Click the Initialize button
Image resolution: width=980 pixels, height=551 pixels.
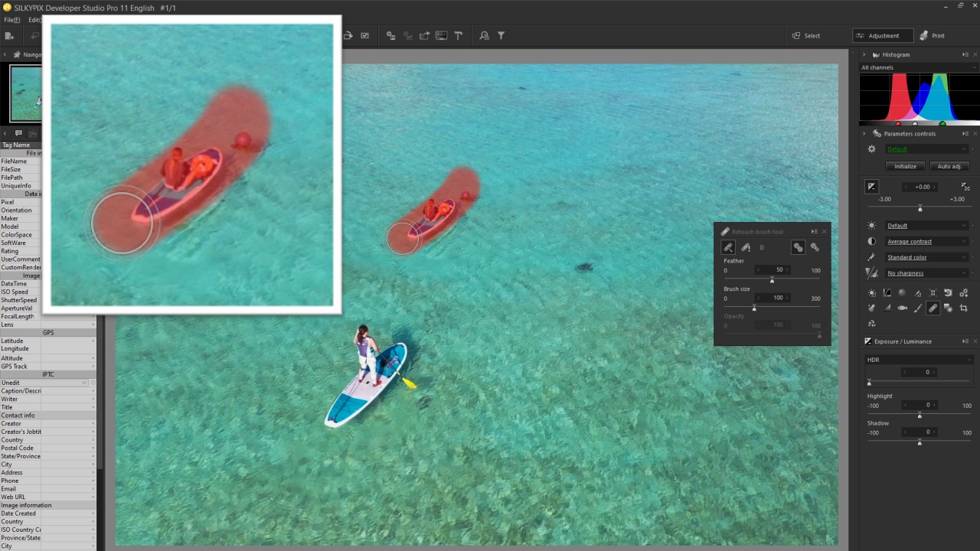905,166
